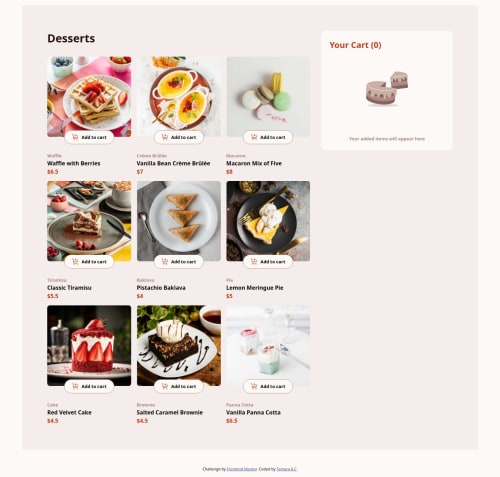Click cart icon on Red Velvet Cake button
The width and height of the screenshot is (500, 477).
pos(75,386)
